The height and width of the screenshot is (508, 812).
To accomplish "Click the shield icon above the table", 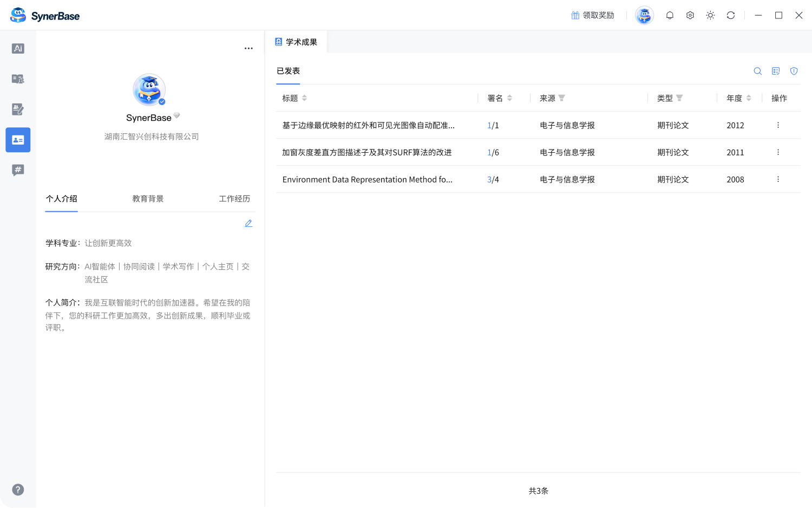I will click(x=794, y=71).
